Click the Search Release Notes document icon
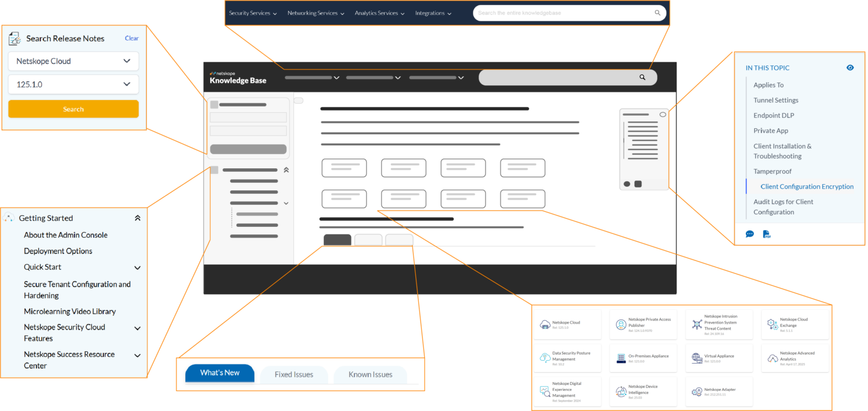 (x=14, y=38)
